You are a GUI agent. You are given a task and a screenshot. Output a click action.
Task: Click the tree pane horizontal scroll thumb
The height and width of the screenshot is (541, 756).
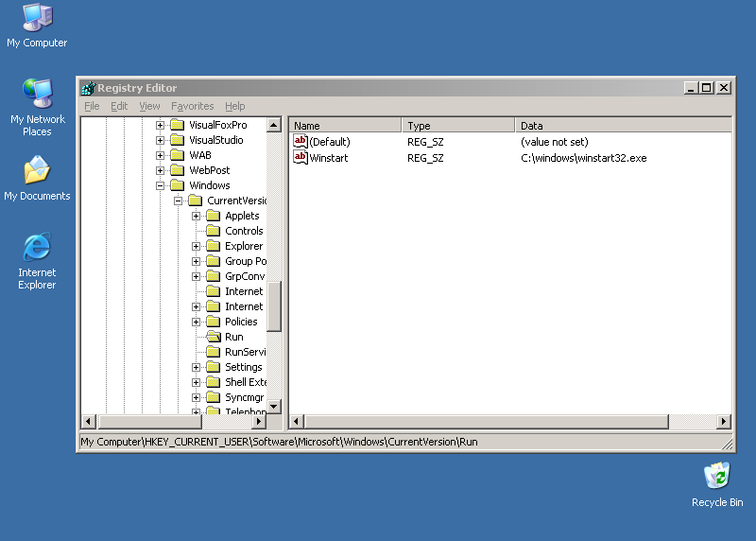[149, 421]
